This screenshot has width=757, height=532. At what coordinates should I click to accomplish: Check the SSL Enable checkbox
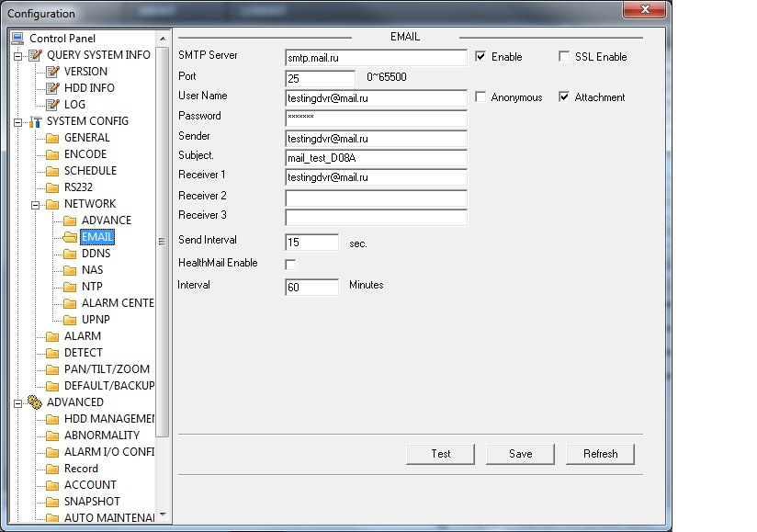564,56
